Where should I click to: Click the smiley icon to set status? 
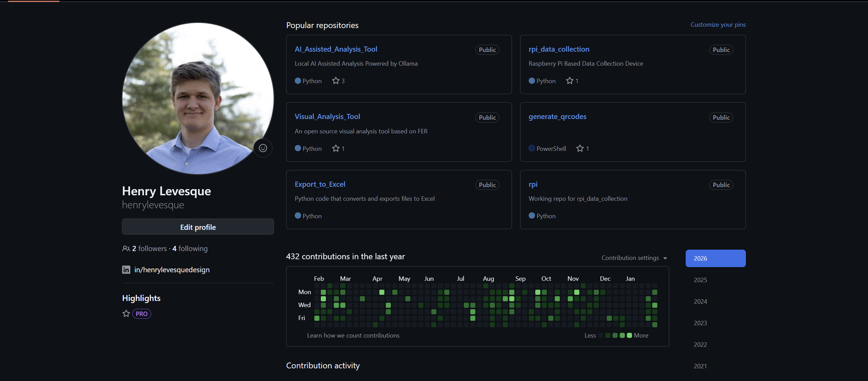point(263,148)
